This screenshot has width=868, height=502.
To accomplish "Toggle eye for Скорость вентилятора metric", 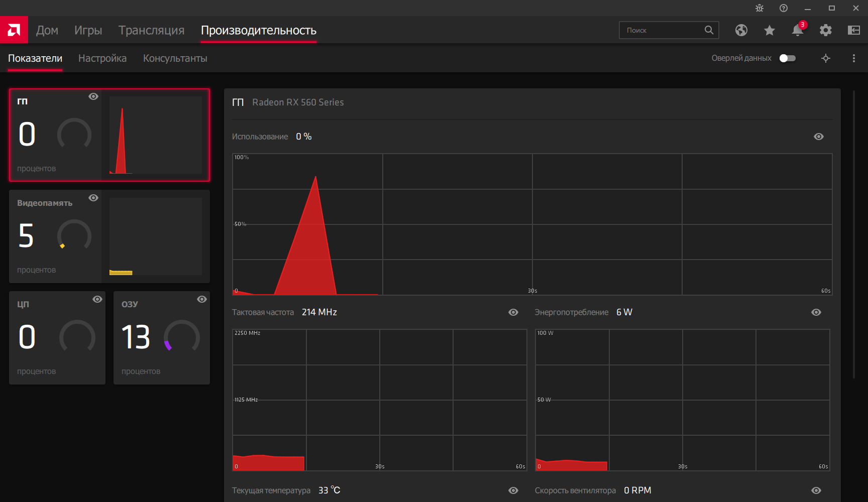I will pyautogui.click(x=816, y=490).
